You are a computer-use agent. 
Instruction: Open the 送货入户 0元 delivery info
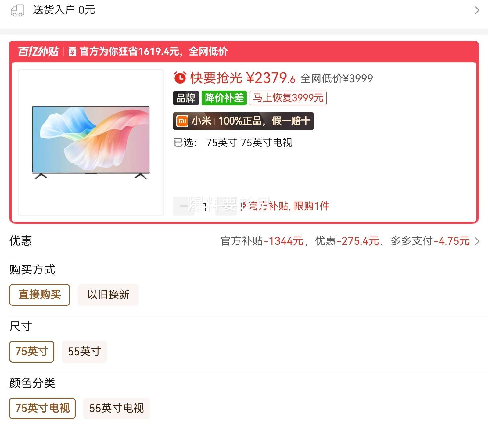click(64, 10)
